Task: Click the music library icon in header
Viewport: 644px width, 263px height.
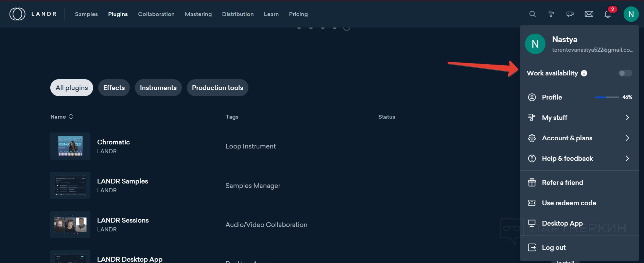Action: (x=551, y=14)
